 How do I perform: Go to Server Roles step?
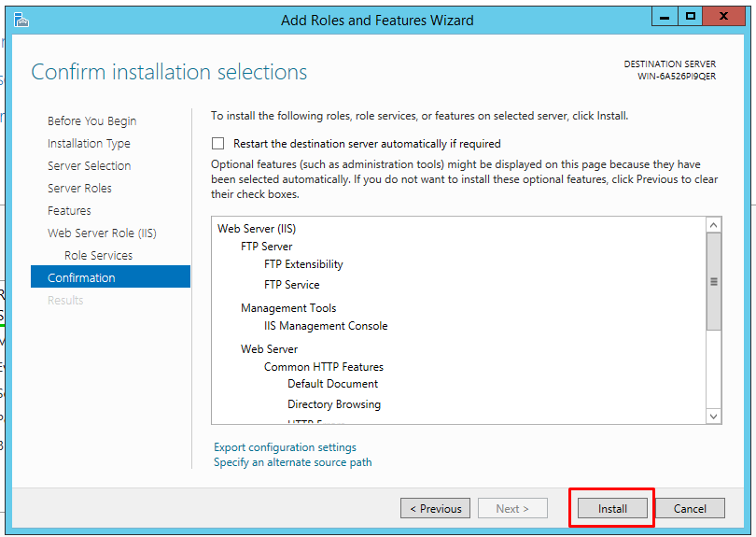click(79, 188)
